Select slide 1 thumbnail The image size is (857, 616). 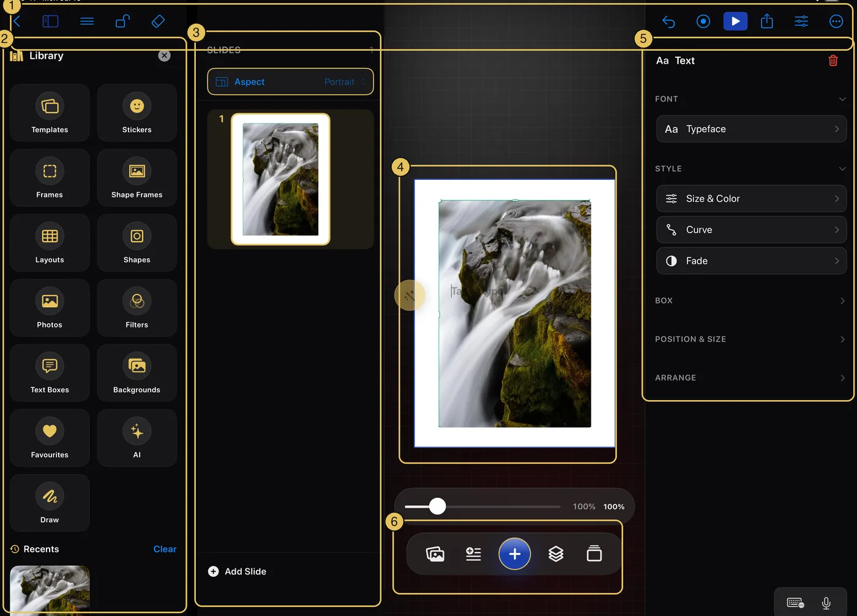pos(280,179)
